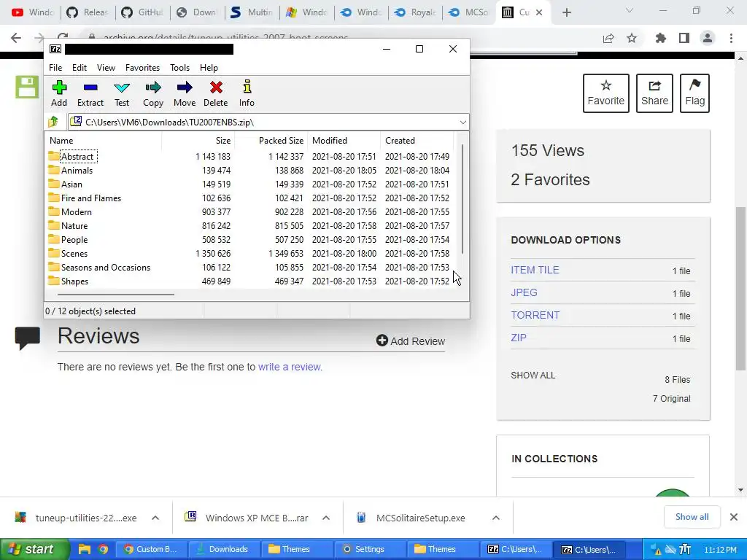Click the Flag button on archive.org
Screen dimensions: 747x560
pos(694,93)
